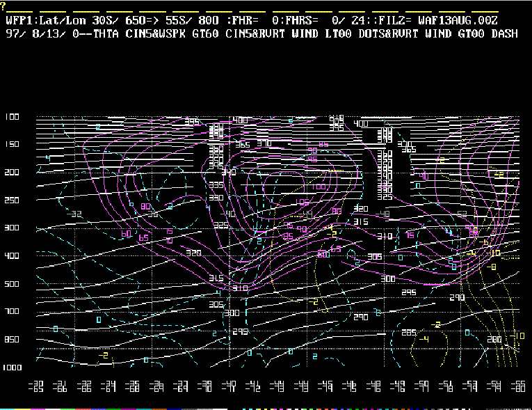Viewport: 532px width, 410px height.
Task: Select the white '340' theta label
Action: (x=229, y=172)
